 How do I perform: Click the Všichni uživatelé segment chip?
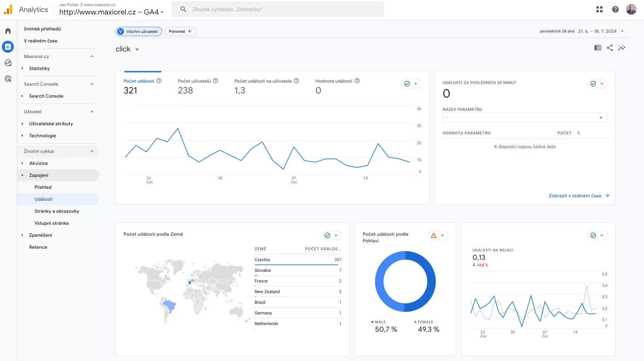(x=138, y=32)
